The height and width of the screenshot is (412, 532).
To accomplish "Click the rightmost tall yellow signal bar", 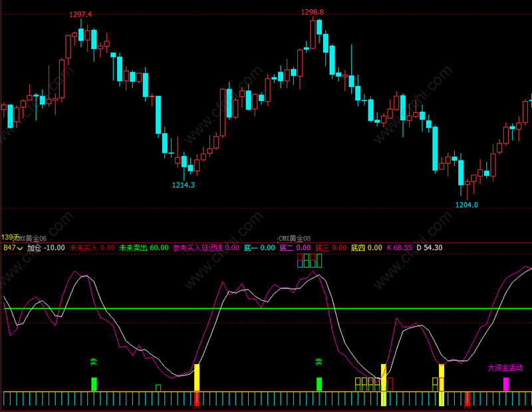I will click(x=442, y=385).
